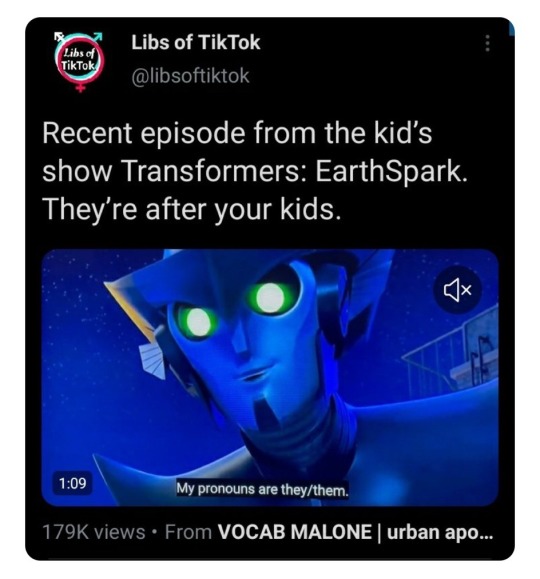Click the red female symbol under the avatar
The height and width of the screenshot is (579, 540).
[x=80, y=86]
